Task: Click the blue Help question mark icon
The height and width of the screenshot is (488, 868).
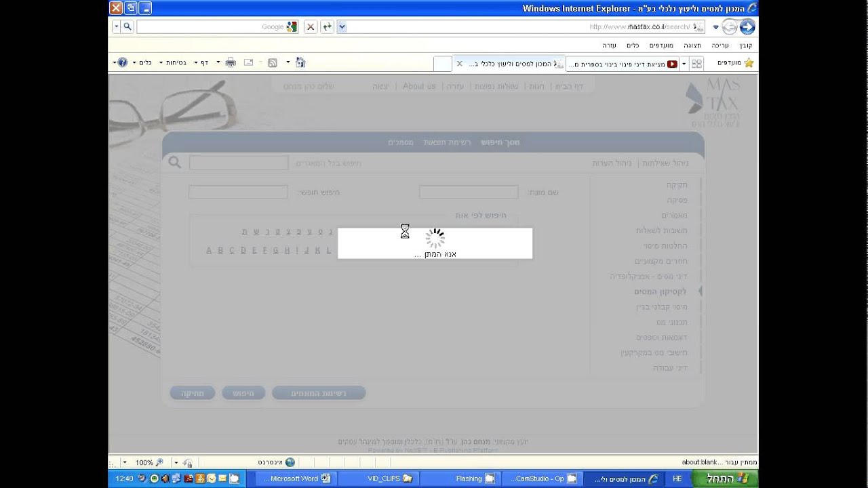Action: click(123, 62)
